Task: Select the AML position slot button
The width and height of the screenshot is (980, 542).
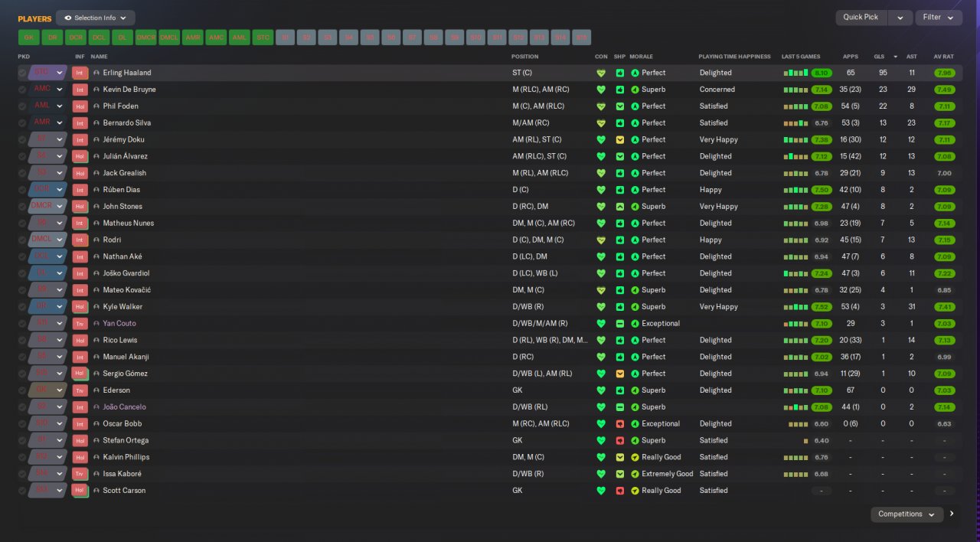Action: tap(239, 37)
